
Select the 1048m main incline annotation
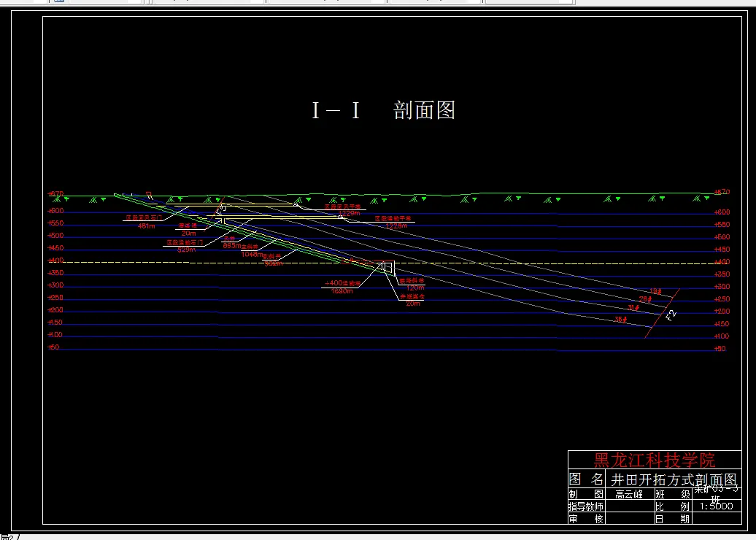coord(252,255)
